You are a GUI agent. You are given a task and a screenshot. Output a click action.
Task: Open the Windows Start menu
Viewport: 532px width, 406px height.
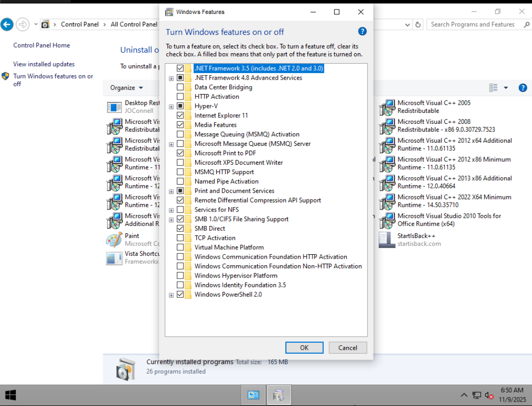[x=10, y=395]
